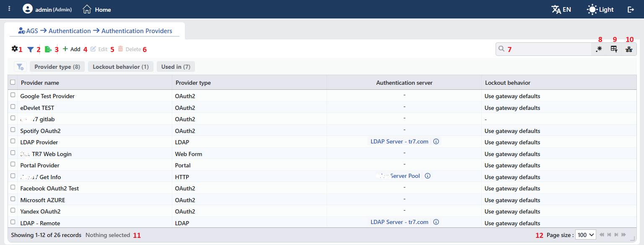Go to the next page arrow

616,235
